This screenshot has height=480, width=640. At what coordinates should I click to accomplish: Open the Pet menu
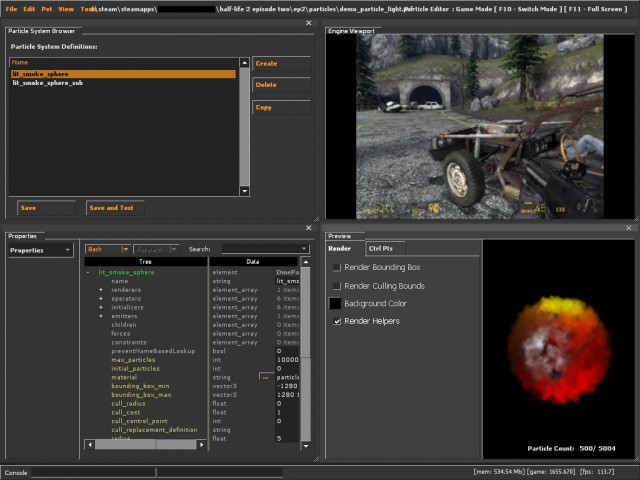pos(47,9)
